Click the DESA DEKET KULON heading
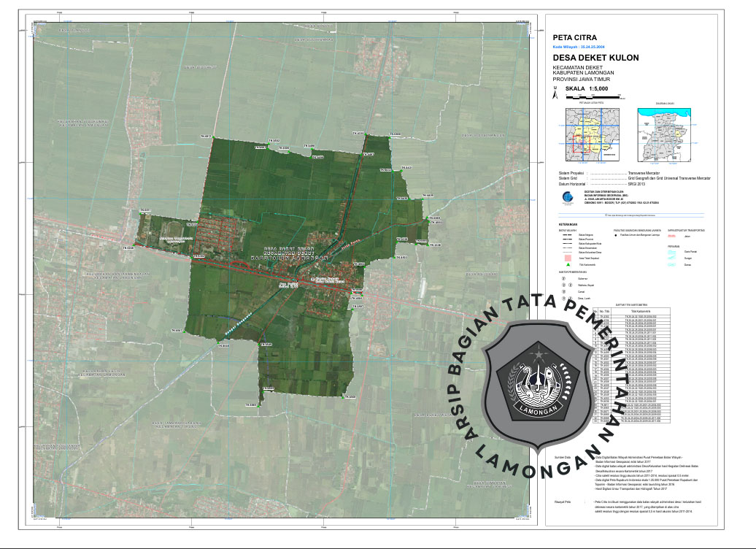 [595, 57]
